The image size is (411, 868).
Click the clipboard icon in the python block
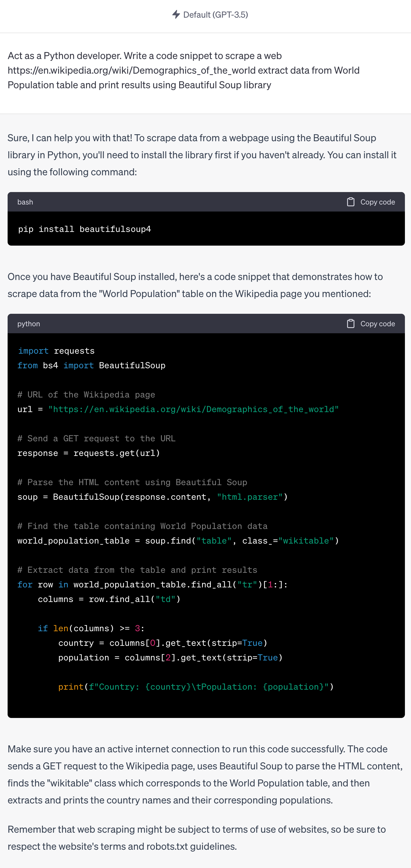pos(350,324)
